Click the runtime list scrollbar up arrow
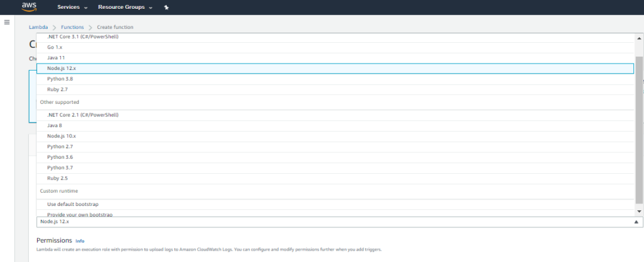Image resolution: width=644 pixels, height=262 pixels. (x=639, y=38)
